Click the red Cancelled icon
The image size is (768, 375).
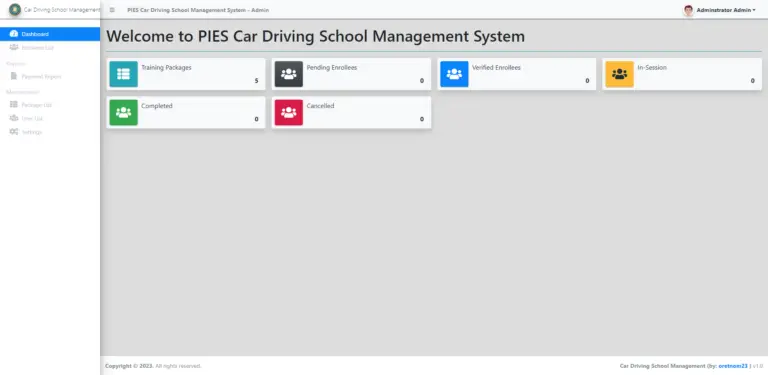288,112
